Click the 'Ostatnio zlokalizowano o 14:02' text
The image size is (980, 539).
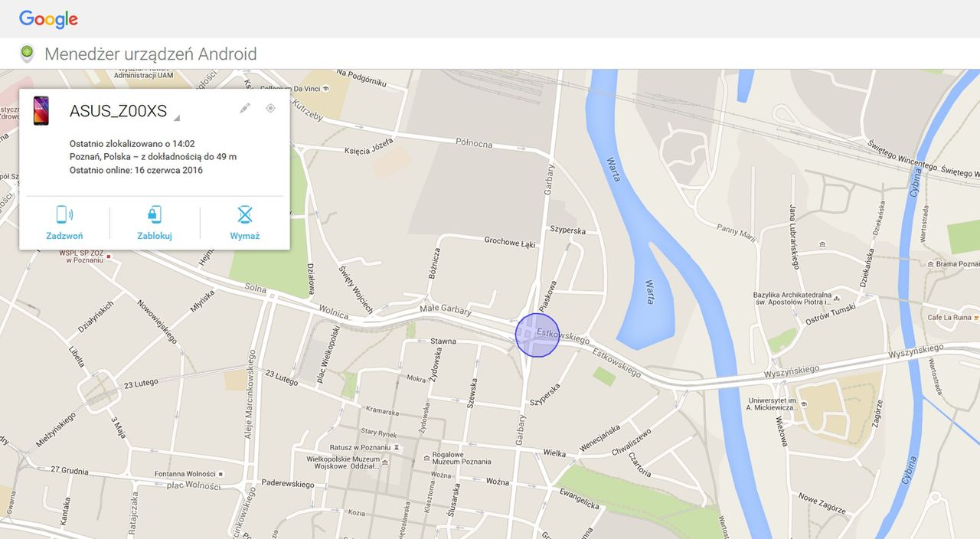tap(132, 143)
